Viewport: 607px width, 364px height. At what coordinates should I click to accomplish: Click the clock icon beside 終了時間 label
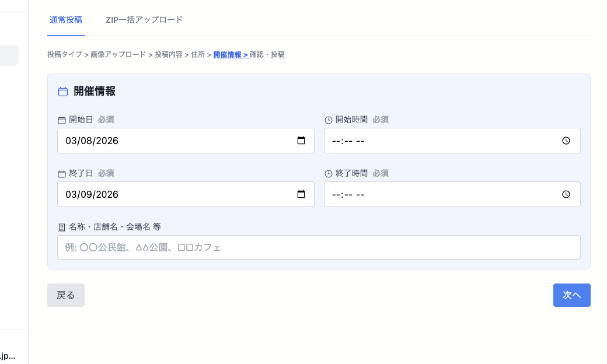click(x=329, y=174)
